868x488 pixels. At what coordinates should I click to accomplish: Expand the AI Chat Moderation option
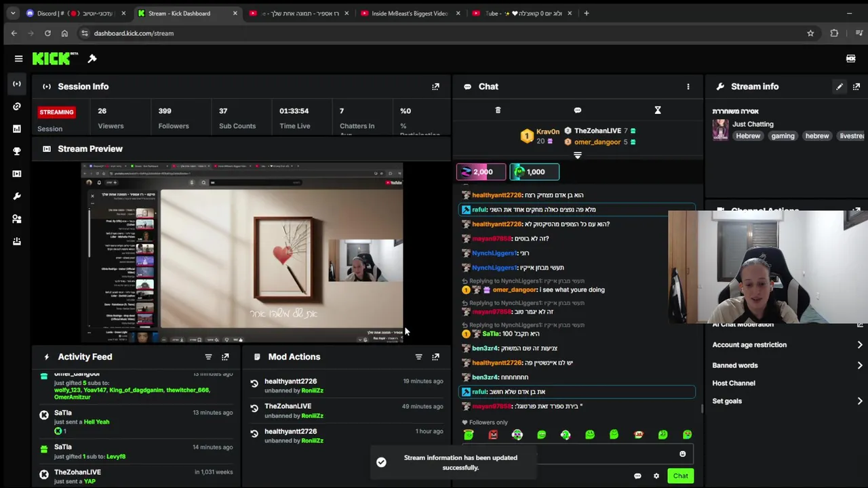pos(786,325)
